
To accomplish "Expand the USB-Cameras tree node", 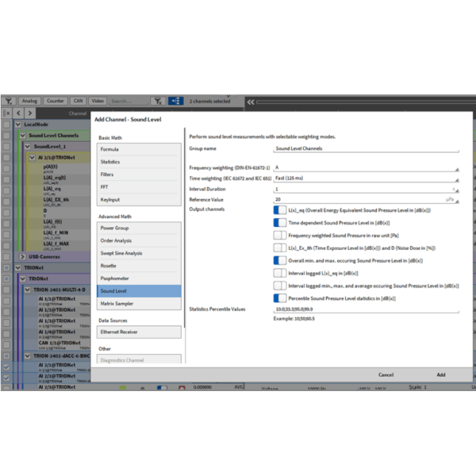I will tap(23, 257).
